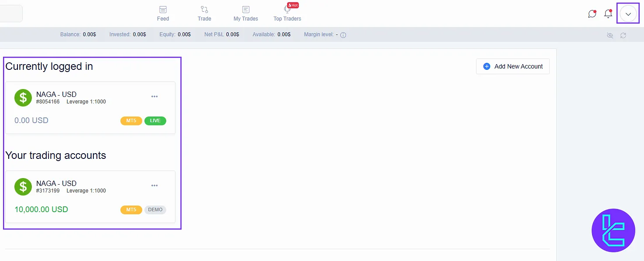Image resolution: width=644 pixels, height=261 pixels.
Task: Click the purple floating logo button
Action: click(613, 230)
